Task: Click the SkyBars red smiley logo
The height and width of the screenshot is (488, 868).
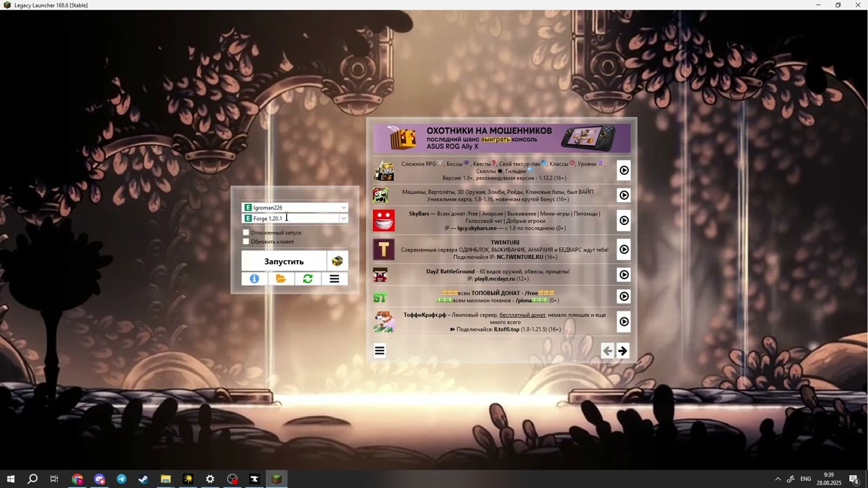Action: [x=384, y=220]
